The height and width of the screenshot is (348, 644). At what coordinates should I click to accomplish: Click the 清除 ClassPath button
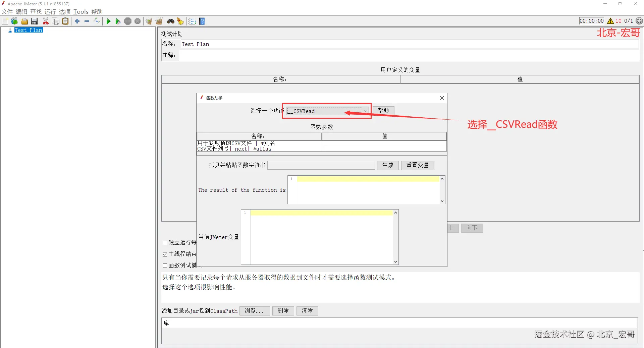pos(307,311)
